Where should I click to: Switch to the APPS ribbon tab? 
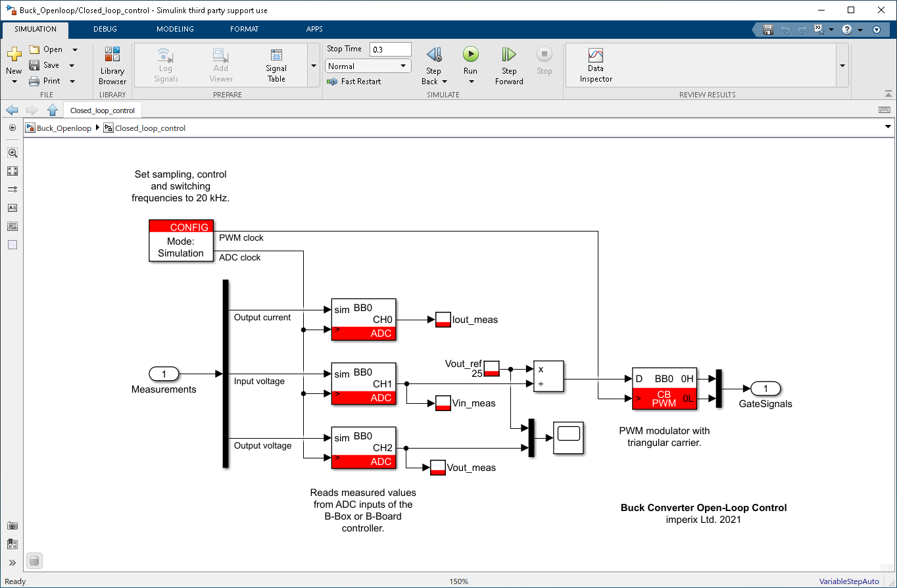tap(314, 29)
